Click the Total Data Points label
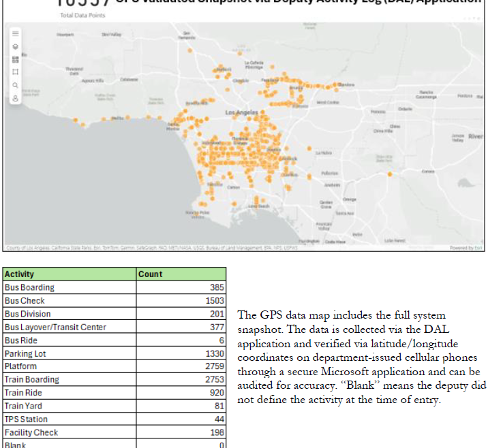Image resolution: width=488 pixels, height=448 pixels. coord(82,15)
